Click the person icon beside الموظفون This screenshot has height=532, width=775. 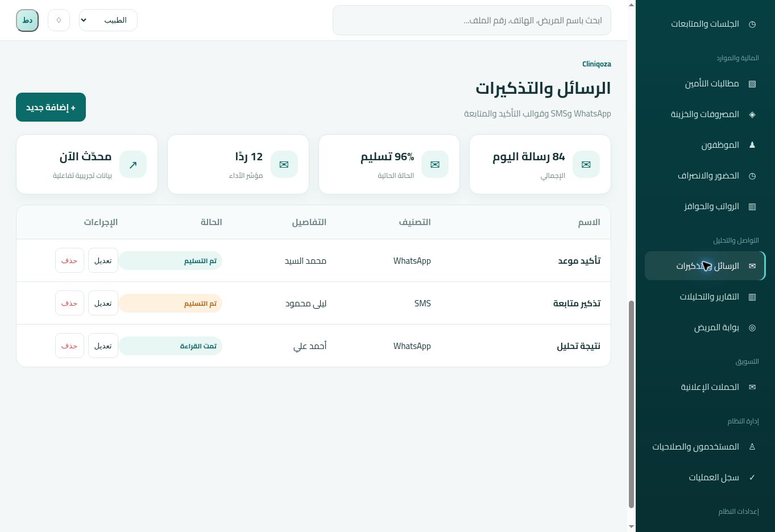(752, 145)
